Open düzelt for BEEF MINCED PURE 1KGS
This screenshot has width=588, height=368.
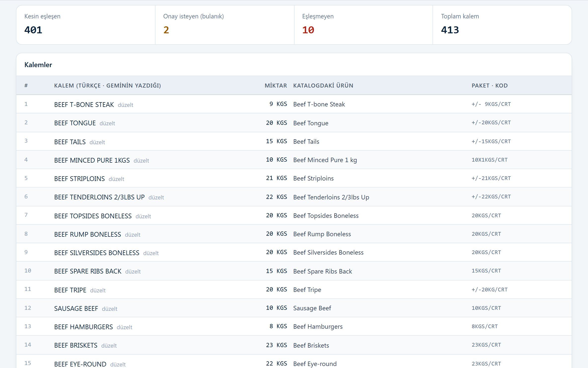[141, 161]
